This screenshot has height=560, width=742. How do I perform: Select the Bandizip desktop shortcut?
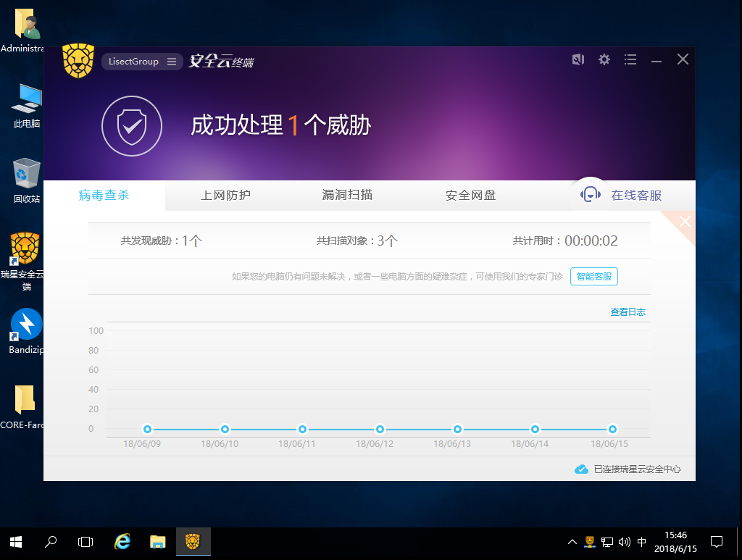27,331
